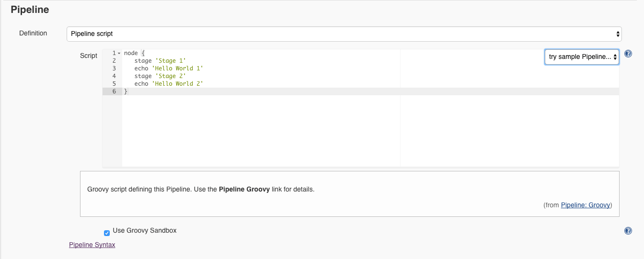Image resolution: width=644 pixels, height=259 pixels.
Task: Click line number 2 in the editor gutter
Action: [x=114, y=61]
